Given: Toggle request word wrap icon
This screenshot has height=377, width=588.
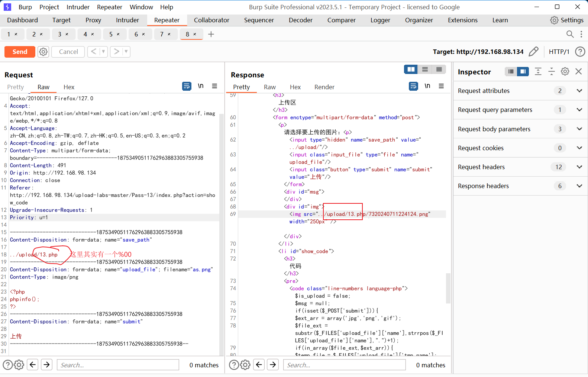Looking at the screenshot, I should [x=187, y=86].
